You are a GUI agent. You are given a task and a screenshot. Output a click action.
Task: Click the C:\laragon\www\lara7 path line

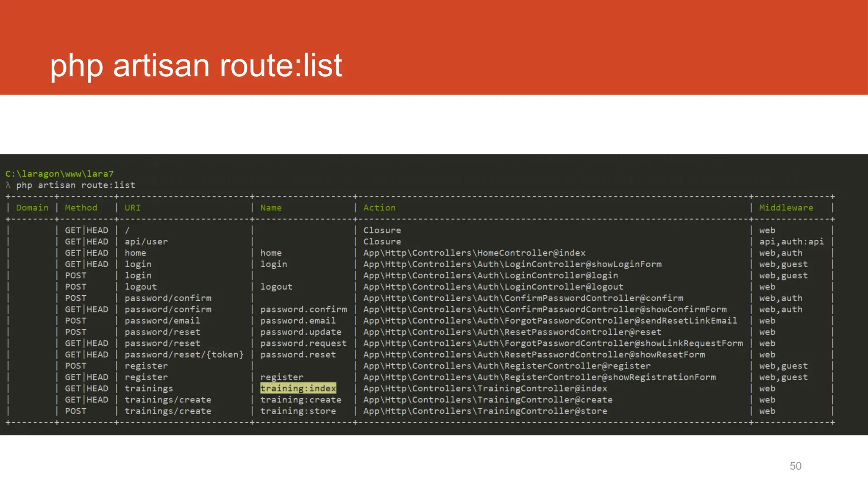click(x=59, y=174)
